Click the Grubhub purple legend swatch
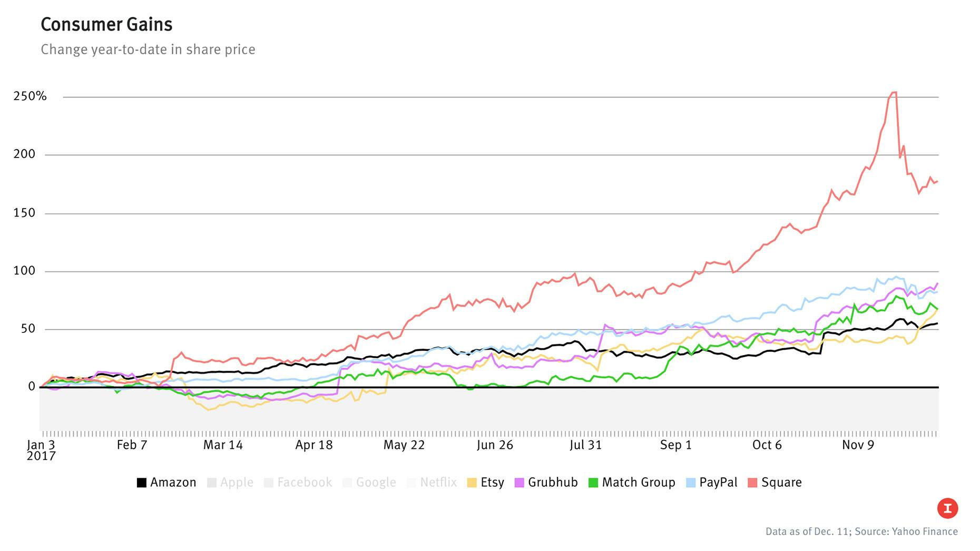980x551 pixels. (x=520, y=483)
